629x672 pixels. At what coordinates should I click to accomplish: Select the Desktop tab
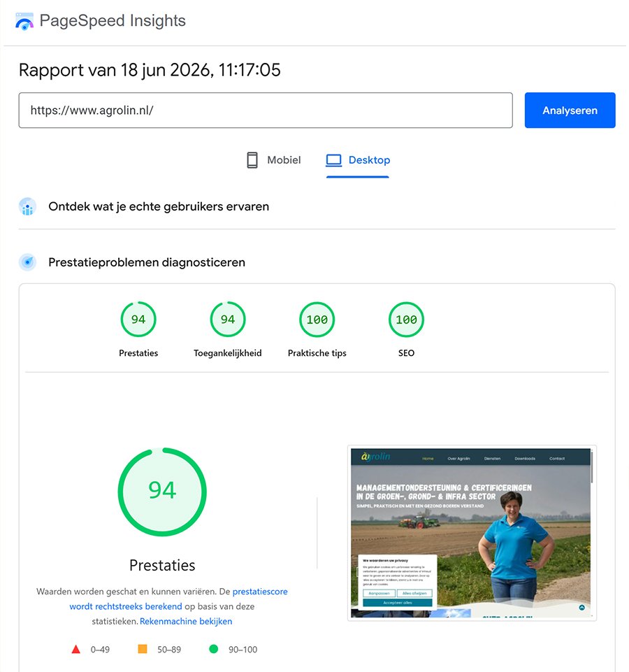tap(358, 160)
